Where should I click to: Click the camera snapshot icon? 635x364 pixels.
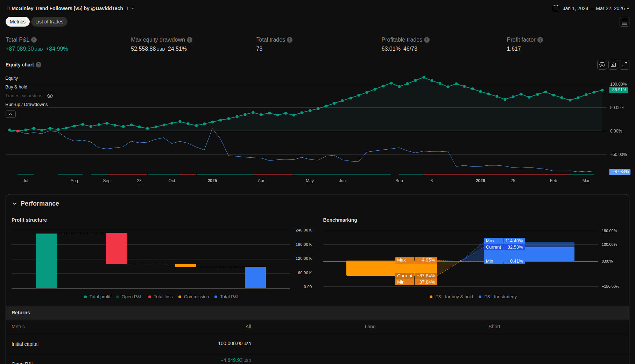click(613, 65)
